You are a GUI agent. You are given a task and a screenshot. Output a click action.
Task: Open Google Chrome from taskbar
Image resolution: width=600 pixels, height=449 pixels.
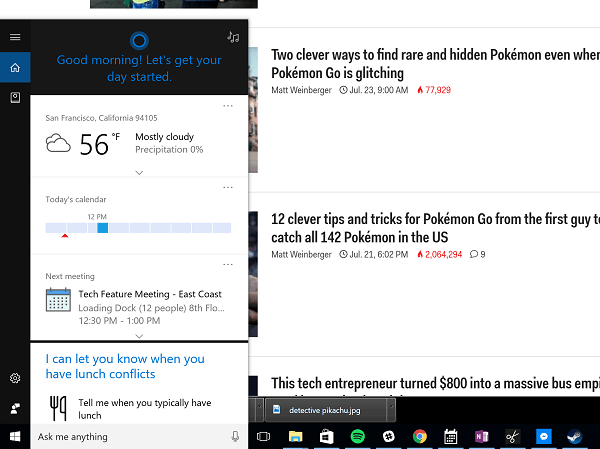click(x=420, y=436)
